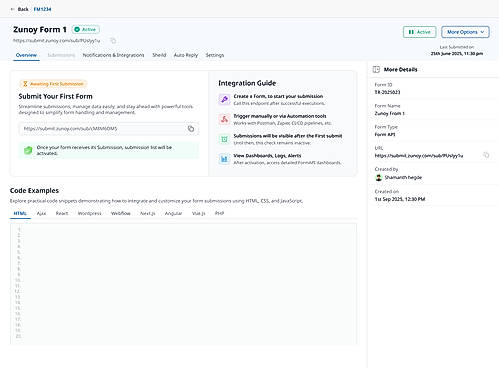Click the Created on date 1st Sep 2025

[400, 199]
